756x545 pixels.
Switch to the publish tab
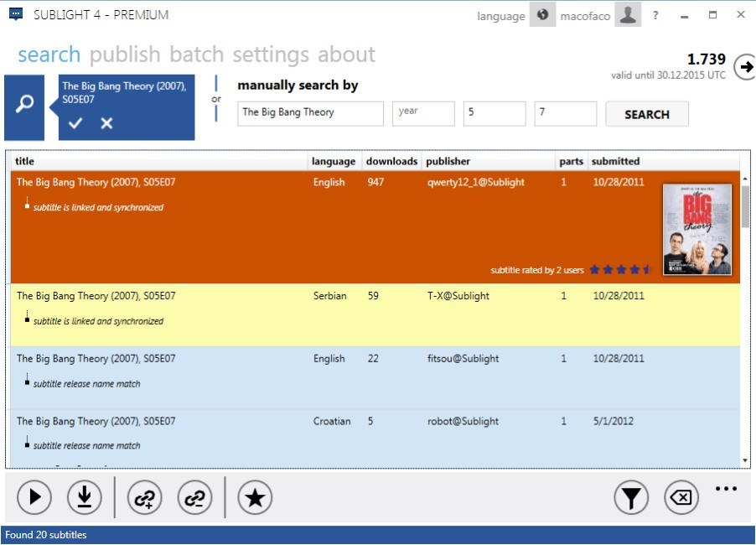(x=125, y=55)
